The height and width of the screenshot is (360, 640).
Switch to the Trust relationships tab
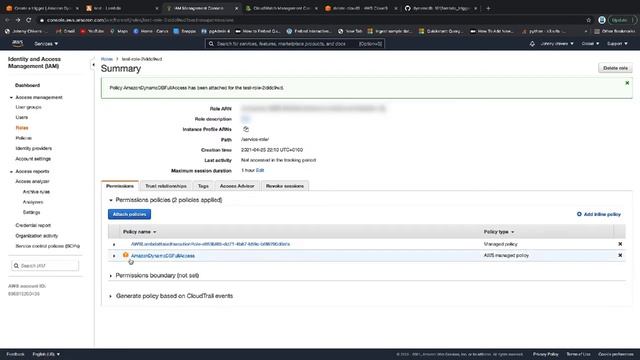click(x=166, y=186)
